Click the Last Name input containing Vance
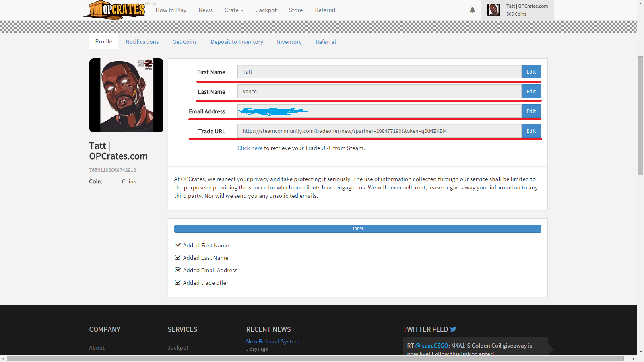Screen dimensions: 644x362 (380, 91)
